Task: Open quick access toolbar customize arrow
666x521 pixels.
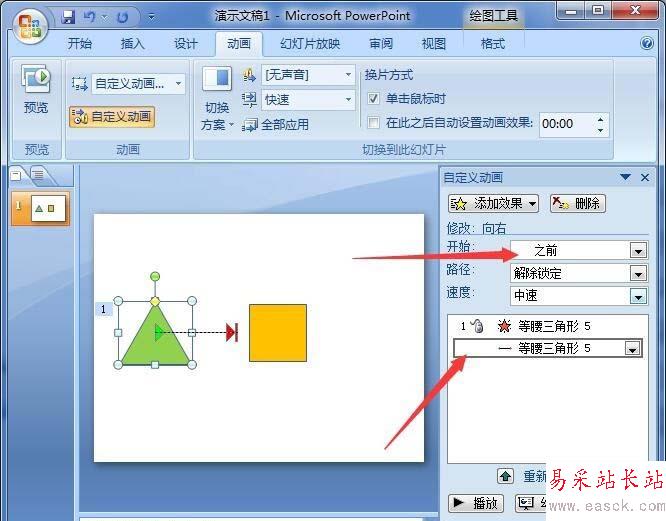Action: point(151,17)
